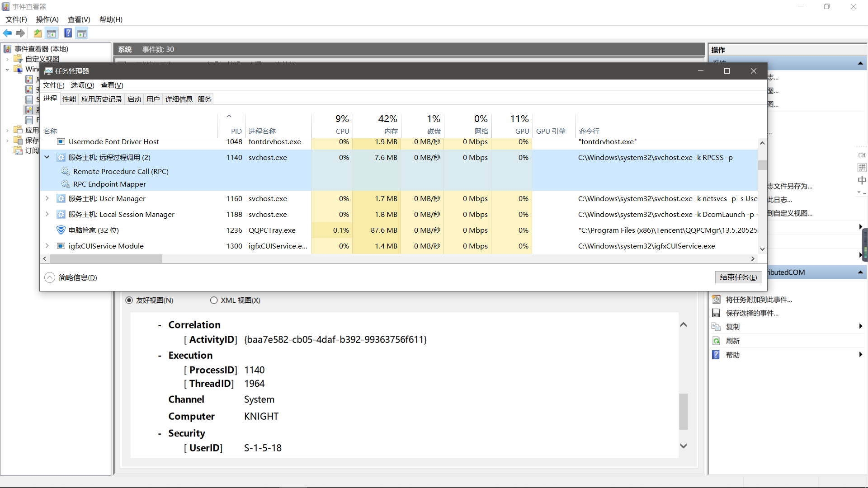Collapse the 简略信息 details toggle in Task Manager
The image size is (868, 488).
pos(50,277)
